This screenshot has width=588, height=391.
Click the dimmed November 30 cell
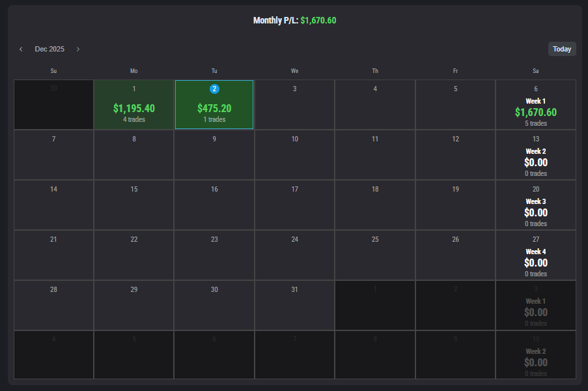[x=53, y=105]
